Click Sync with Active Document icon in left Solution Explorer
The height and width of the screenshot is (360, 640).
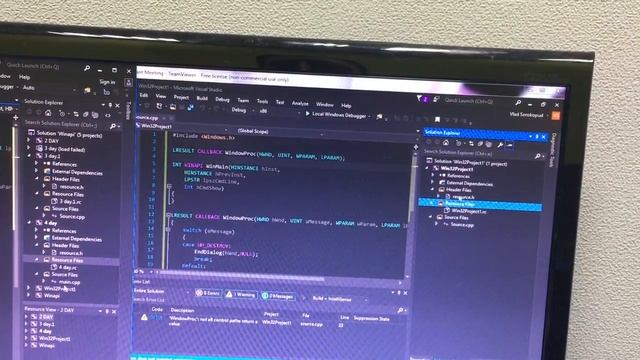(x=76, y=114)
